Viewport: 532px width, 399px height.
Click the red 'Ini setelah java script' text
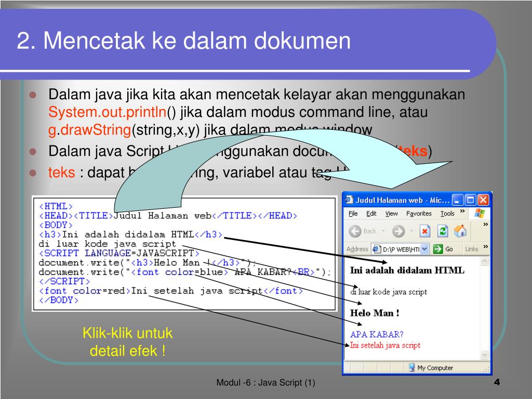pos(385,345)
